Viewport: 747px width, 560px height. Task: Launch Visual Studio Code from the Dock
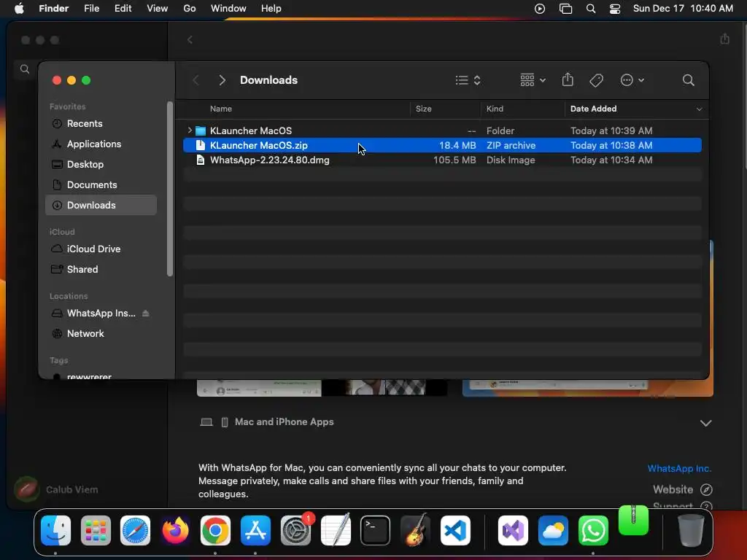tap(455, 531)
